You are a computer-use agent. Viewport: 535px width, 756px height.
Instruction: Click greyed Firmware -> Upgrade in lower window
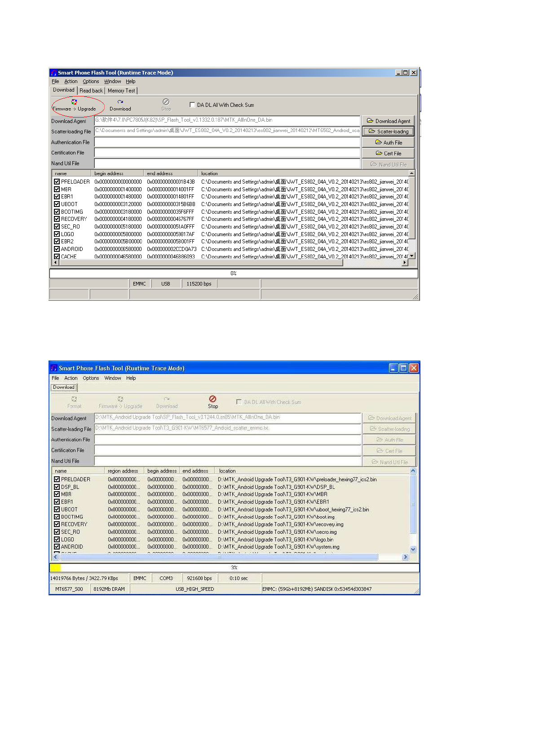[120, 402]
